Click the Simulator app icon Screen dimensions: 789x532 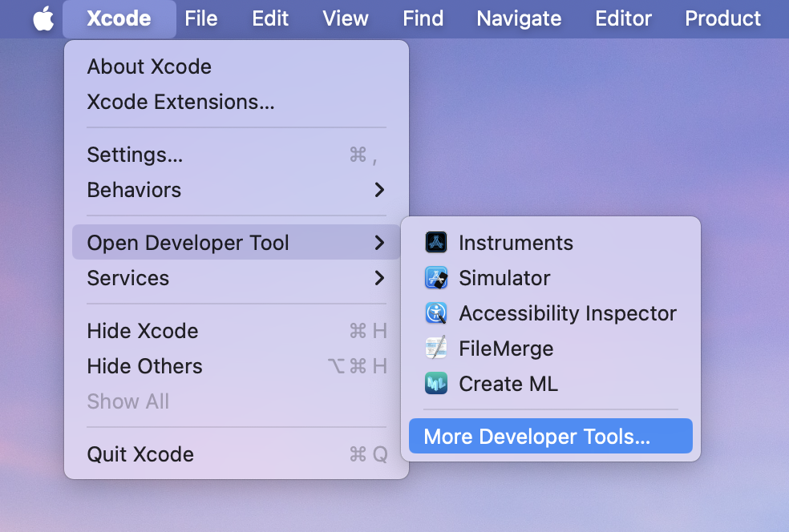[x=435, y=278]
